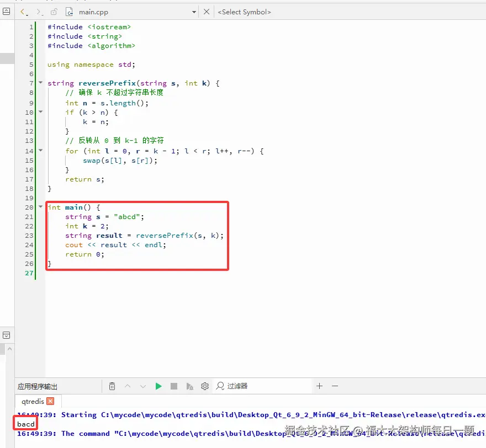
Task: Attach debugger to the running application
Action: click(x=189, y=386)
